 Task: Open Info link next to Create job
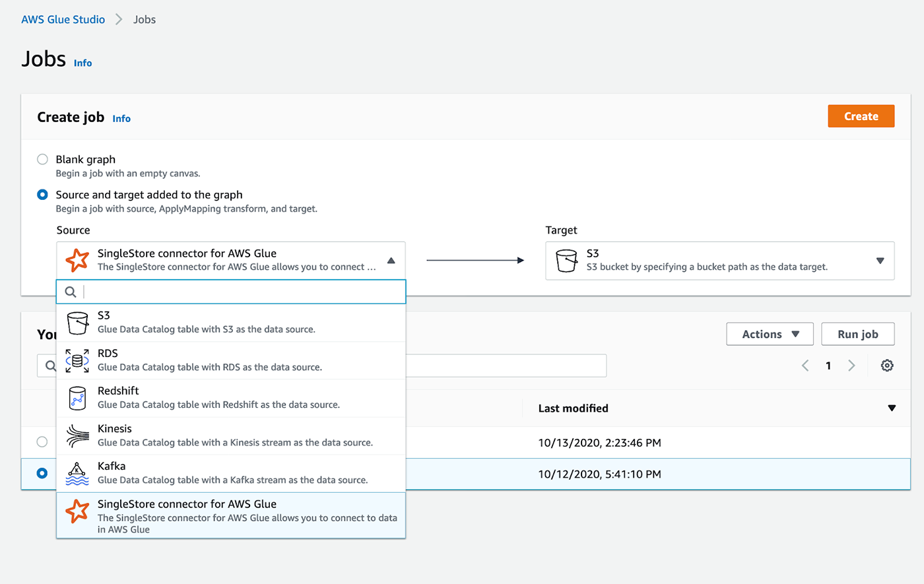pyautogui.click(x=121, y=119)
